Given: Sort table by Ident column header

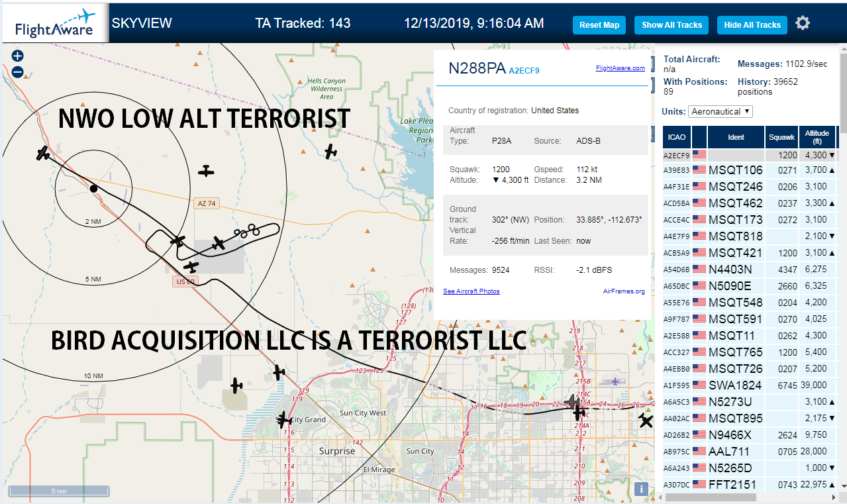Looking at the screenshot, I should point(736,137).
